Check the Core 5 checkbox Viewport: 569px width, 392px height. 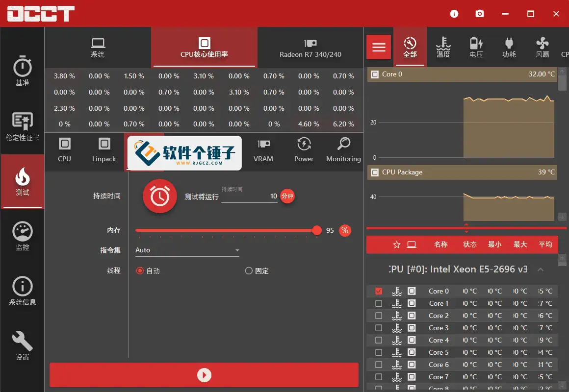379,352
